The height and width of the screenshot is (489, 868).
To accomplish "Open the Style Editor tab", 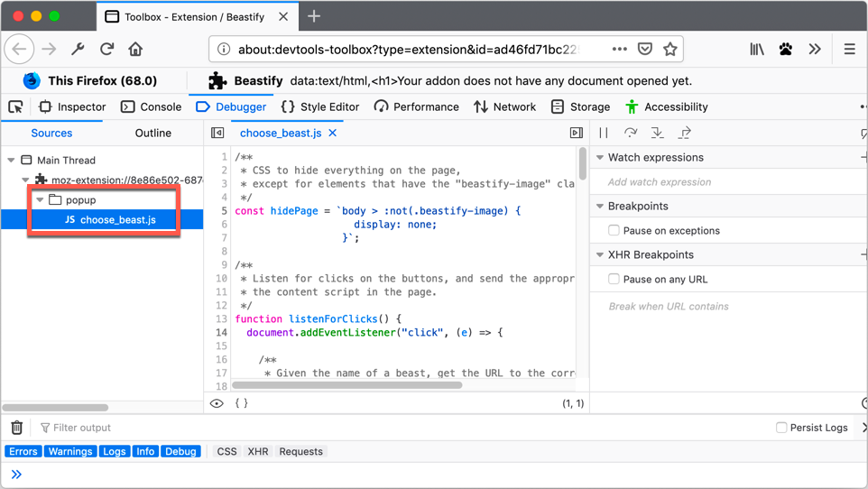I will [320, 106].
